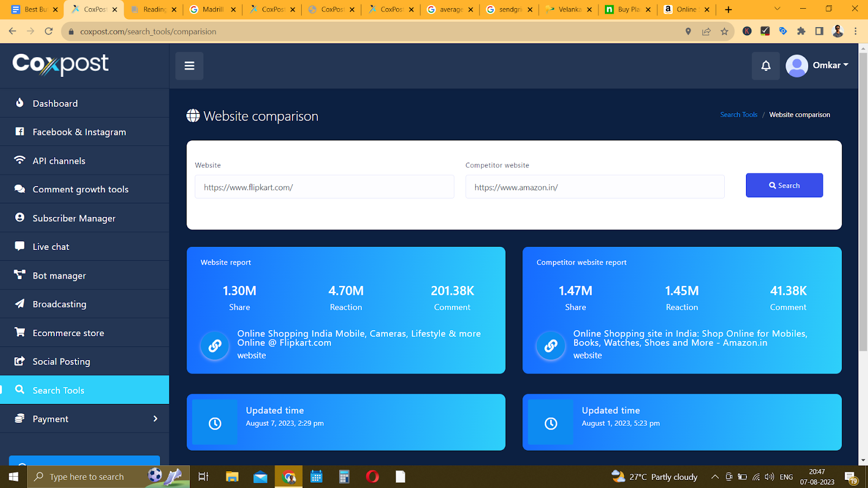Viewport: 868px width, 488px height.
Task: Open Chrome three-dot menu
Action: click(856, 31)
